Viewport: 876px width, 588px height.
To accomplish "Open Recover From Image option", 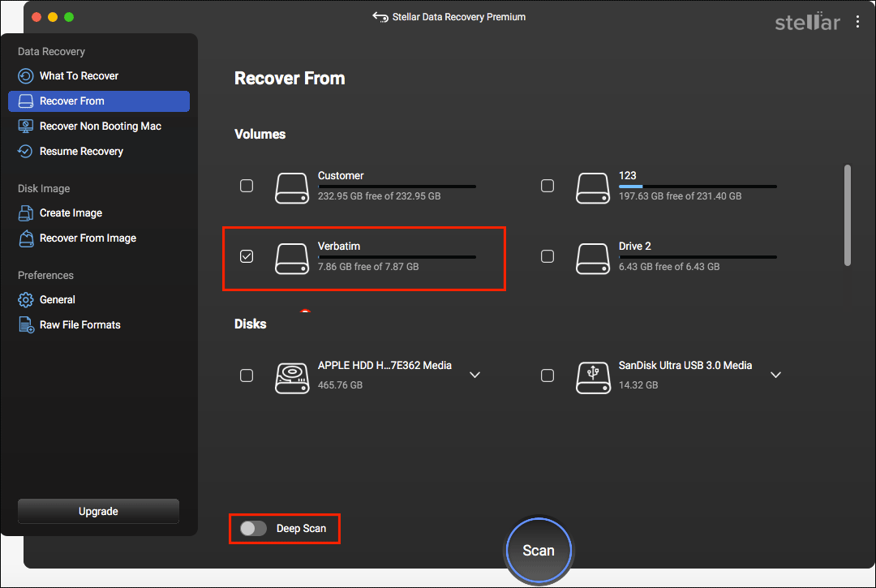I will (x=99, y=238).
